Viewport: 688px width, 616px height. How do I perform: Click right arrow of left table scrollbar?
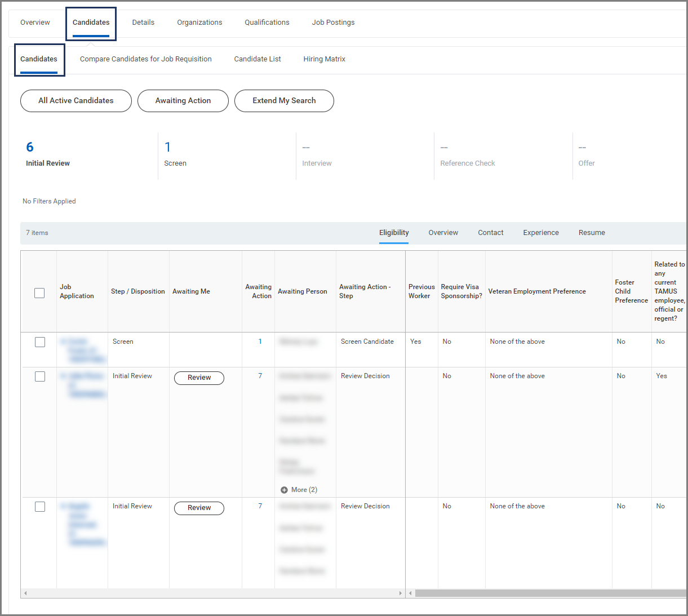pos(400,593)
